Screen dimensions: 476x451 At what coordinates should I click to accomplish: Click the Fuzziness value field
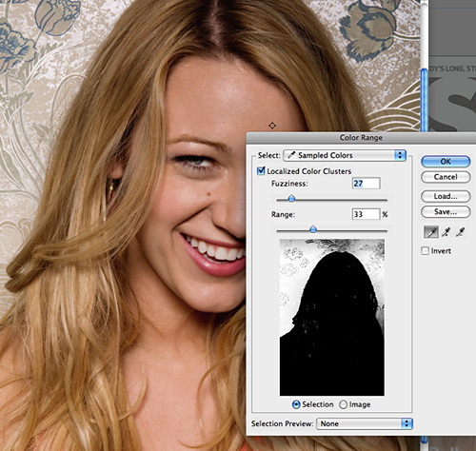tap(366, 184)
